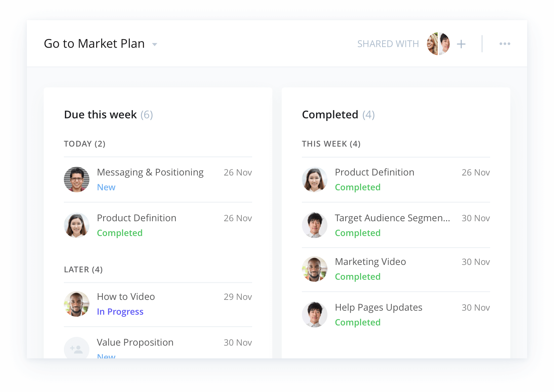
Task: Click the Help Pages Updates assignee avatar
Action: 314,315
